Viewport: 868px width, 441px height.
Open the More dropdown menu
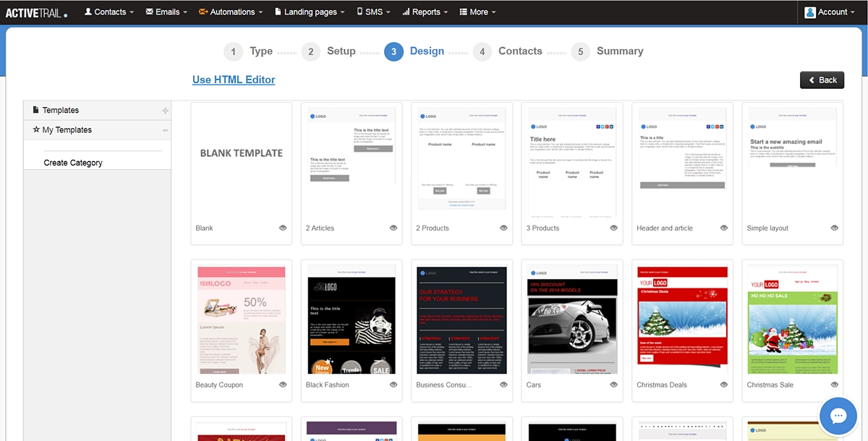click(x=477, y=12)
